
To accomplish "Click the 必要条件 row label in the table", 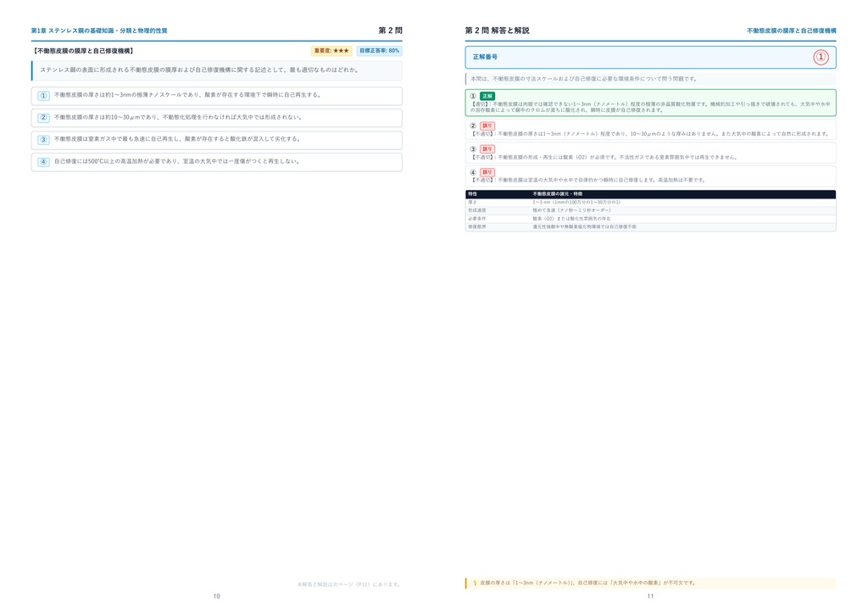I will [476, 219].
